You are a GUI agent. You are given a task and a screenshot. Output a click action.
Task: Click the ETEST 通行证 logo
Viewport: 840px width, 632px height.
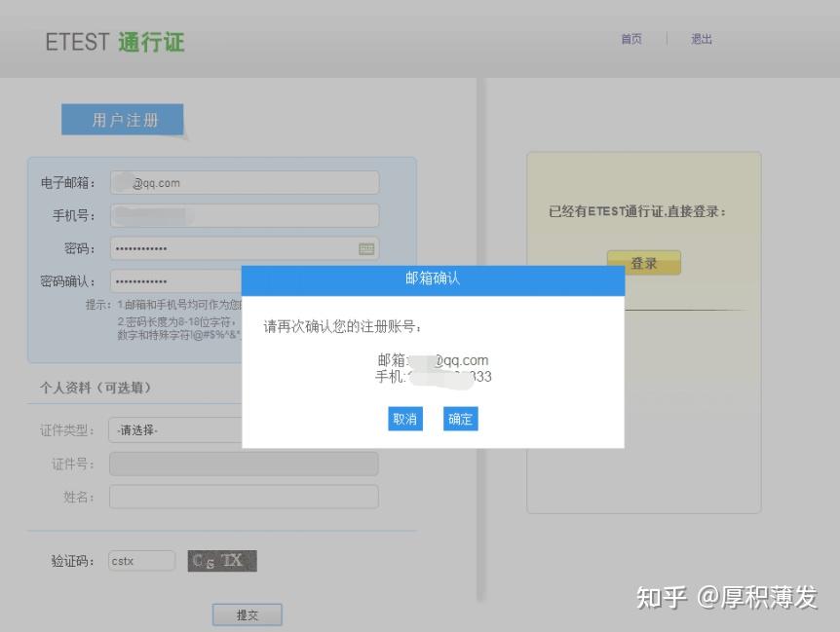tap(115, 42)
